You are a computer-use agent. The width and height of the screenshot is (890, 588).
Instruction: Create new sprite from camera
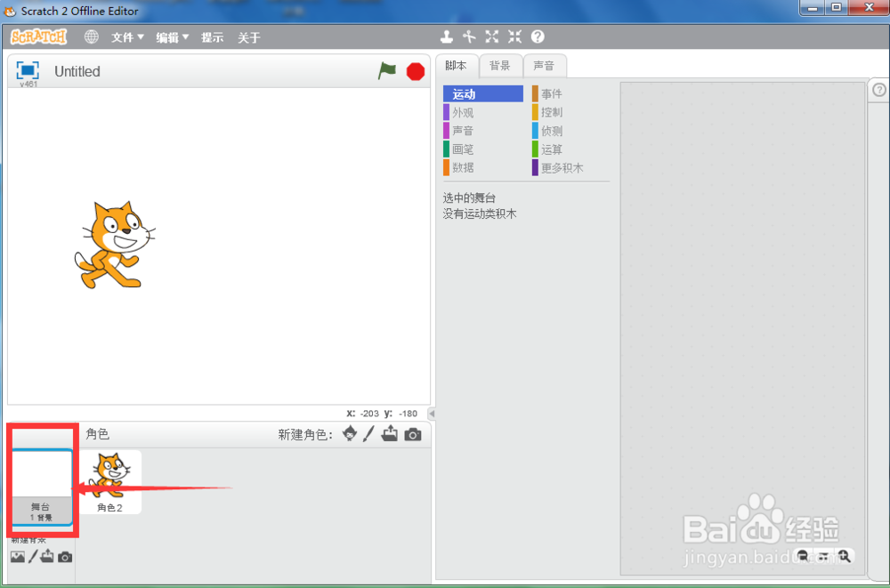(x=413, y=435)
